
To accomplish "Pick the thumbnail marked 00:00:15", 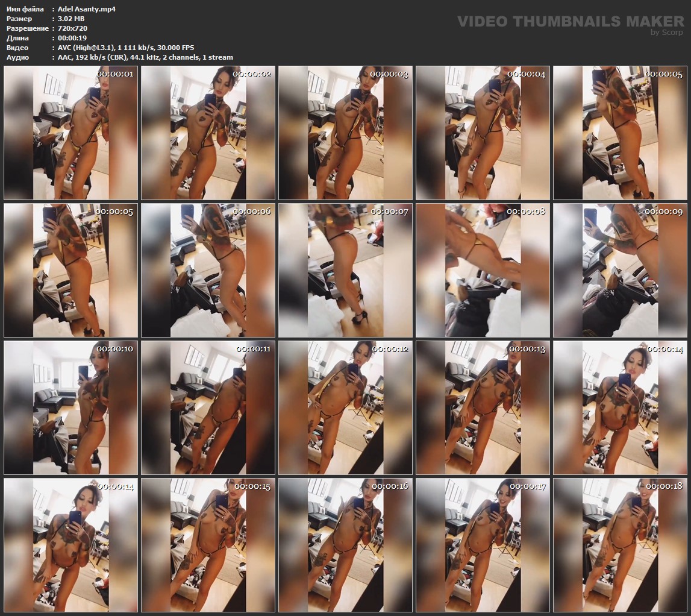I will pyautogui.click(x=208, y=545).
